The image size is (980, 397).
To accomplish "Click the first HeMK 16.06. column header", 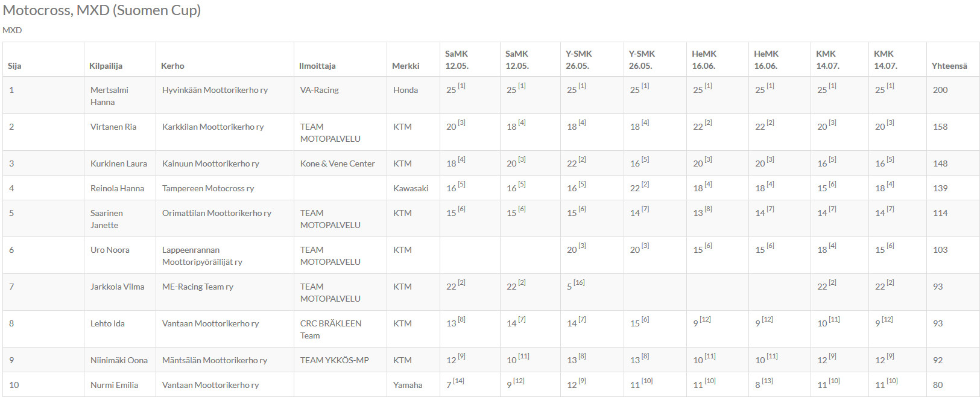I will click(704, 60).
